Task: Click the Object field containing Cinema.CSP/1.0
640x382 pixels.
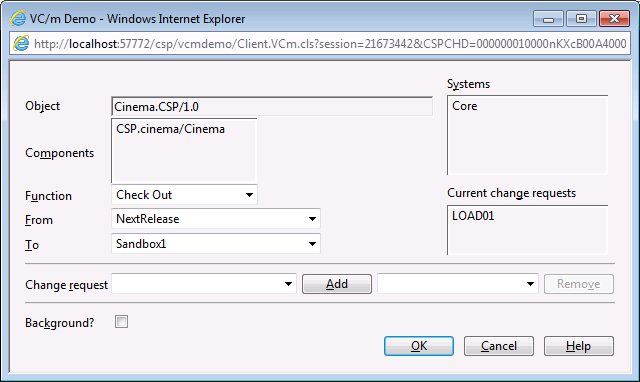Action: (x=272, y=107)
